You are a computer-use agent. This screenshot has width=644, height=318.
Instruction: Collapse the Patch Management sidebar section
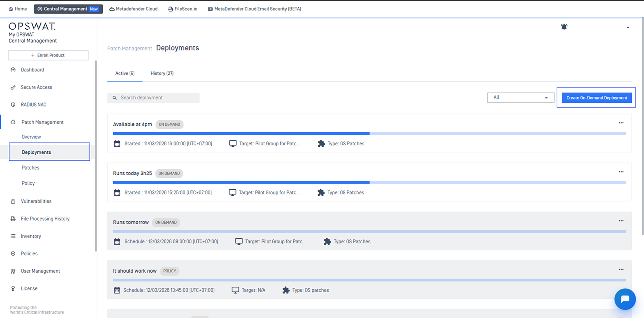coord(42,122)
